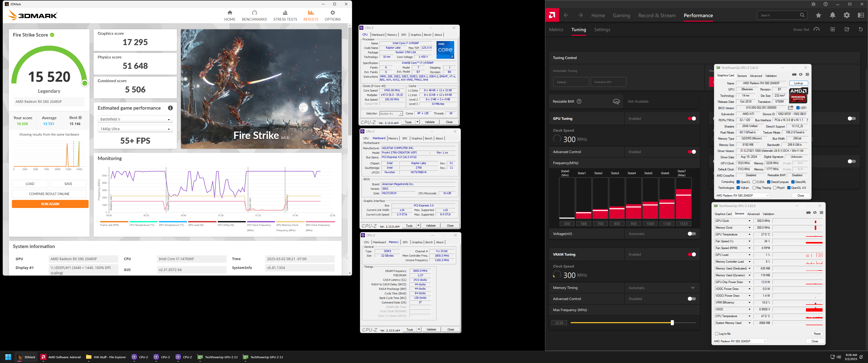Open AMD Software Gaming tab
The image size is (868, 363).
tap(621, 15)
